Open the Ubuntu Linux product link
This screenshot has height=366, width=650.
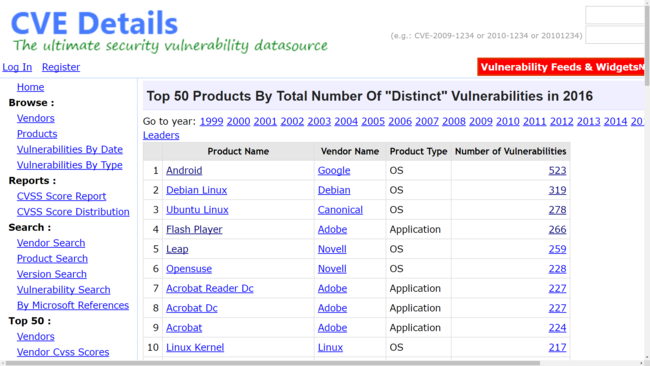point(197,210)
